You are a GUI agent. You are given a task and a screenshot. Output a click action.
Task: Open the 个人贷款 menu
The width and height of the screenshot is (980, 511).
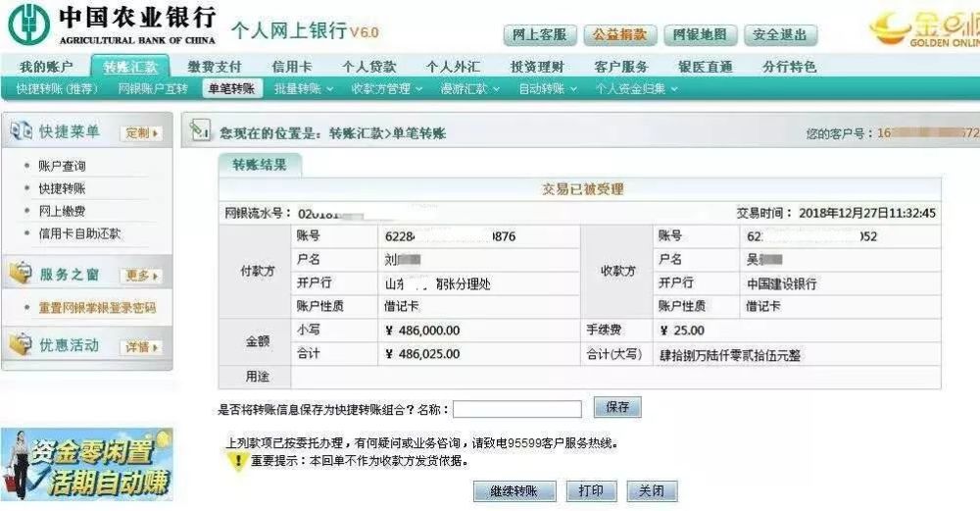(x=369, y=67)
